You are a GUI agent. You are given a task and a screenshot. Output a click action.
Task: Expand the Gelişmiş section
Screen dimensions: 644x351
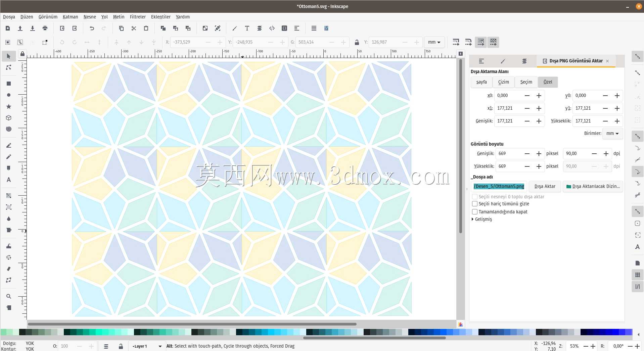(x=482, y=219)
